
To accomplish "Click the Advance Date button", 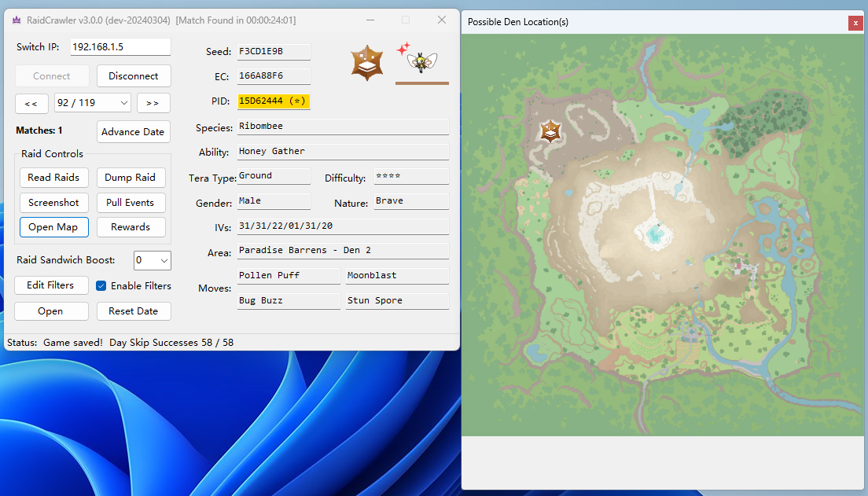I will (133, 132).
